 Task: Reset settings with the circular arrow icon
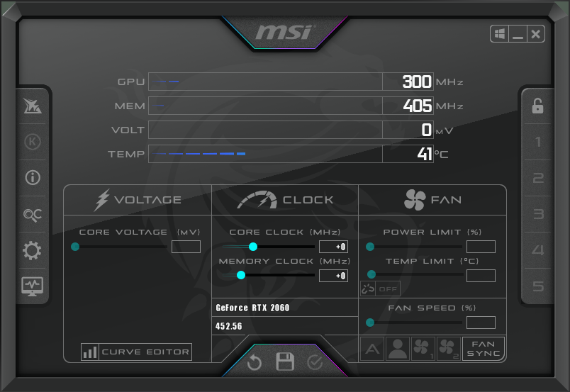[255, 363]
